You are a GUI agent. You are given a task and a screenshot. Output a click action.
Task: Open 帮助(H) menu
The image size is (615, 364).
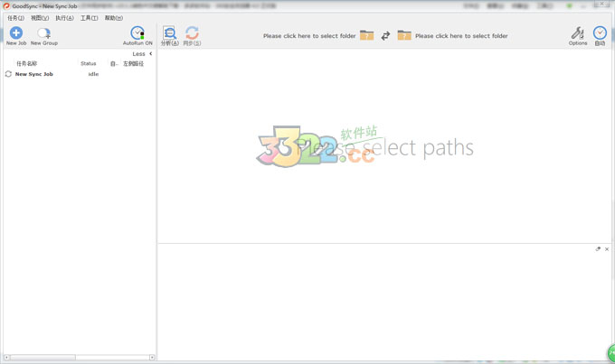pyautogui.click(x=114, y=18)
